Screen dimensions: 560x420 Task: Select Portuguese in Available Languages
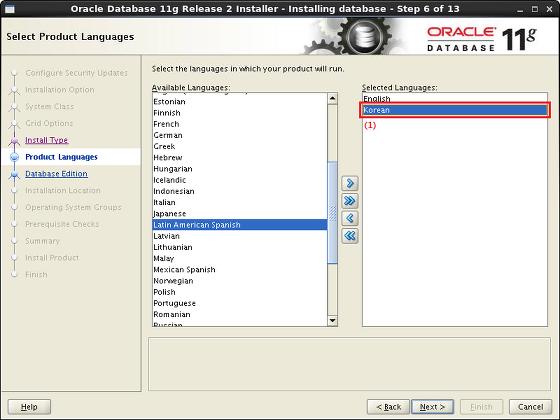pos(240,303)
